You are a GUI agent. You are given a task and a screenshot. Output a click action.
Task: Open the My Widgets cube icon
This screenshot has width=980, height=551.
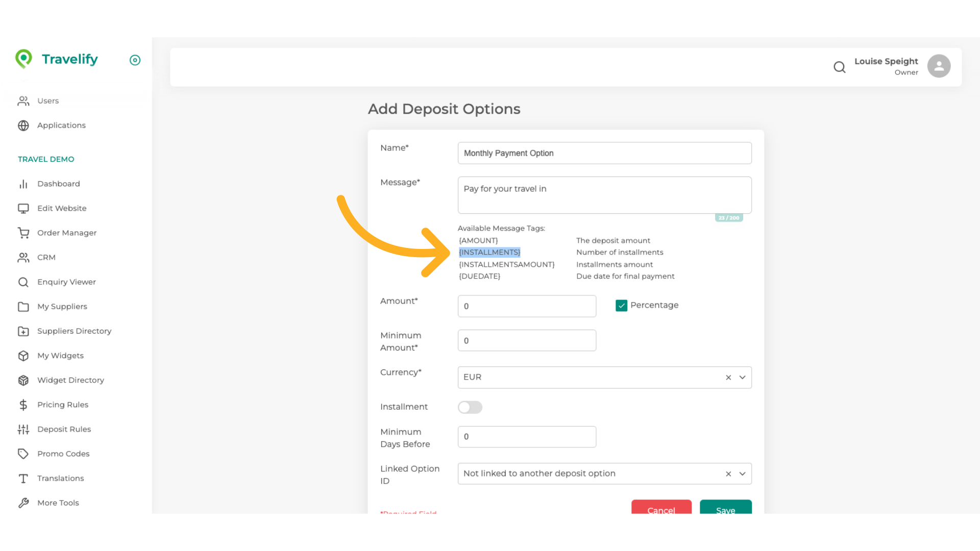23,356
